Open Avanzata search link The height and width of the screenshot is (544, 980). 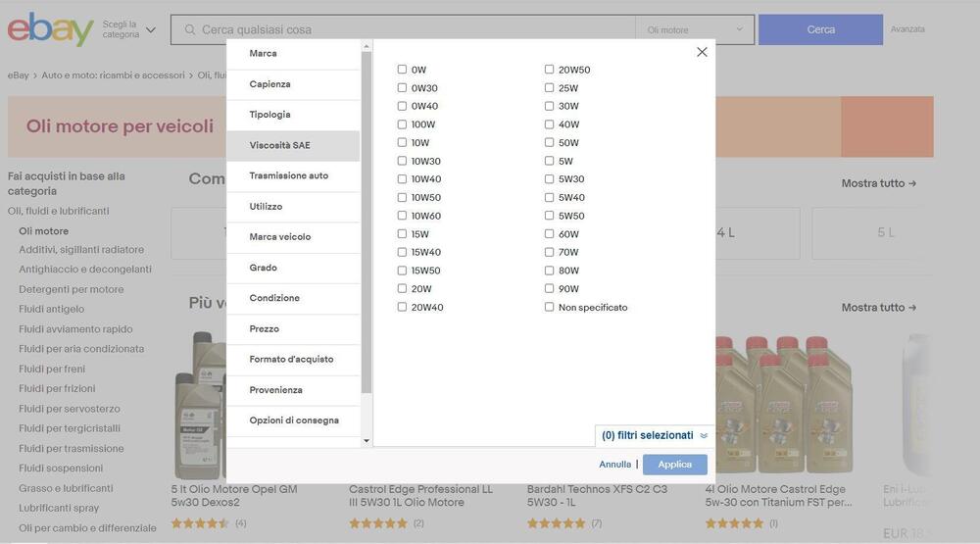pos(907,29)
